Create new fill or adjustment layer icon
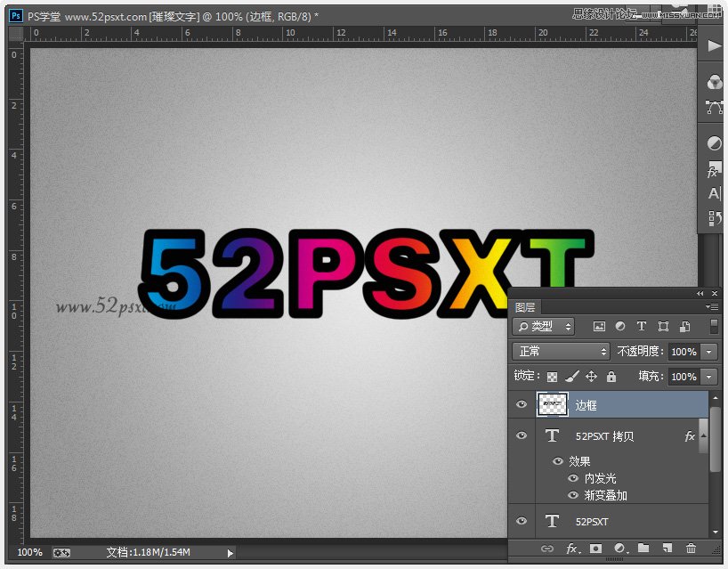 (x=620, y=549)
